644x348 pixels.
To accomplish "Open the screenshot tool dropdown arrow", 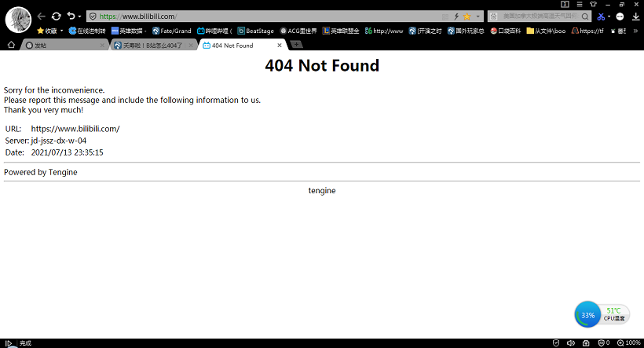I will pos(609,16).
